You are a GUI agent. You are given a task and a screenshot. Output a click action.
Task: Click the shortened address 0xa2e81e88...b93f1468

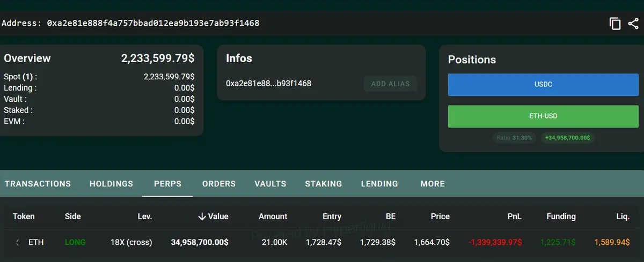(268, 84)
